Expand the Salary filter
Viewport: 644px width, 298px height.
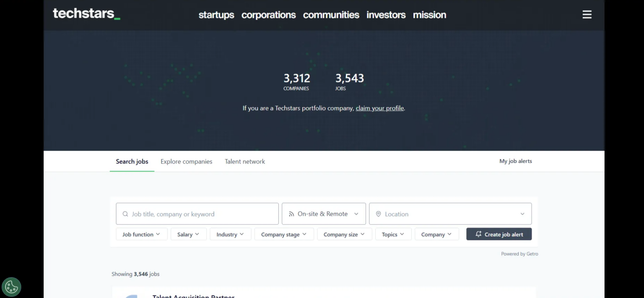(188, 234)
